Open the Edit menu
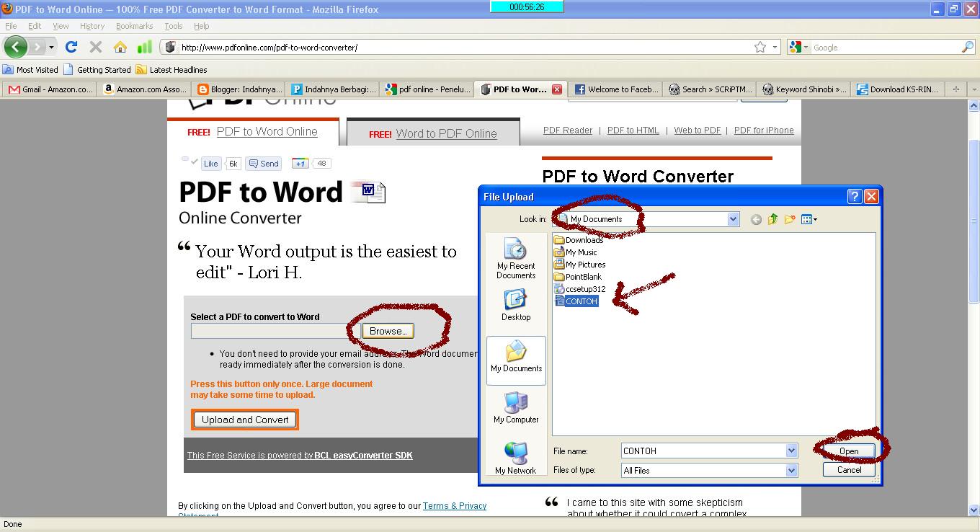This screenshot has height=532, width=980. coord(35,26)
